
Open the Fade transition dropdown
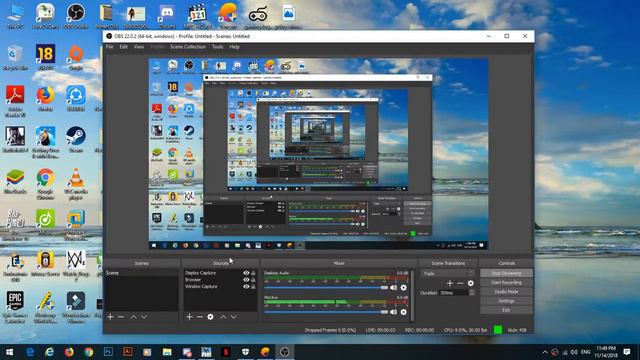(448, 273)
